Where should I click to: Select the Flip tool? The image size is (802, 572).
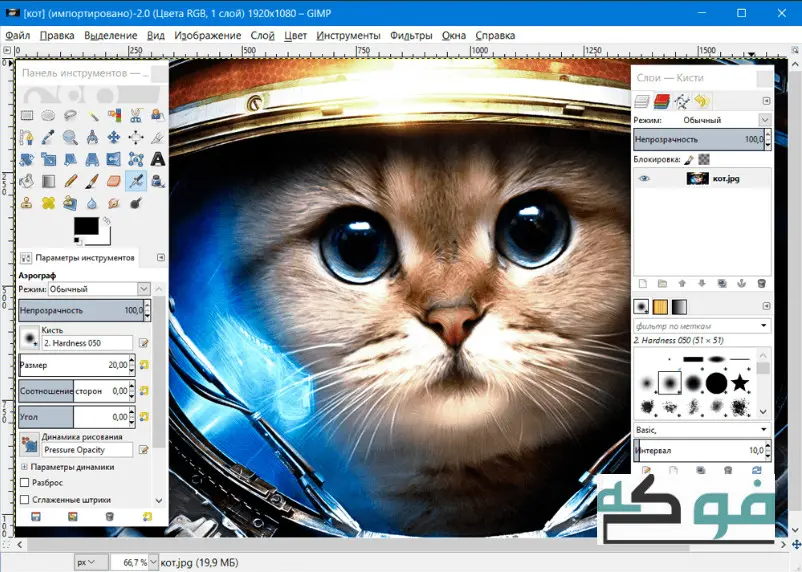pyautogui.click(x=114, y=159)
